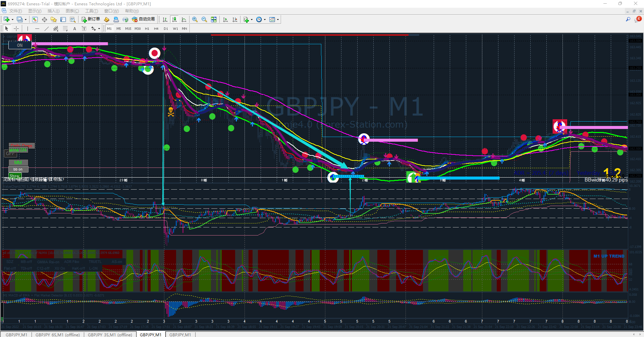644x337 pixels.
Task: Open the Strategy Tester magnifier icon
Action: click(x=72, y=19)
